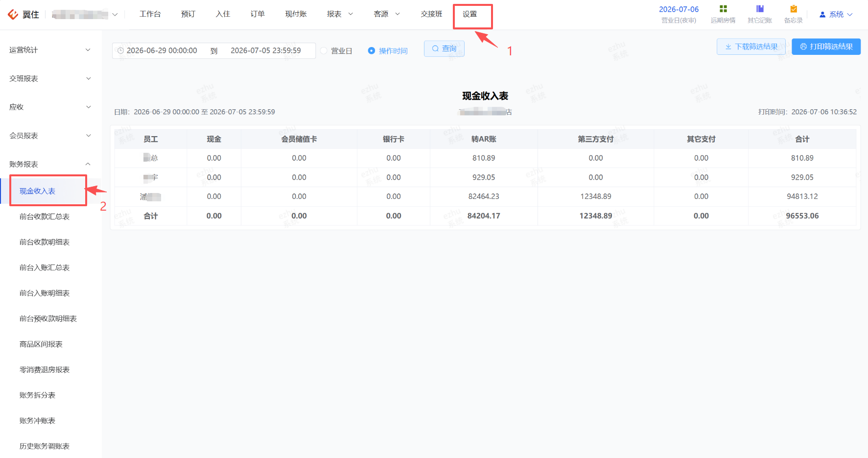The height and width of the screenshot is (458, 868).
Task: Expand the 会员报表 sidebar section
Action: 50,136
